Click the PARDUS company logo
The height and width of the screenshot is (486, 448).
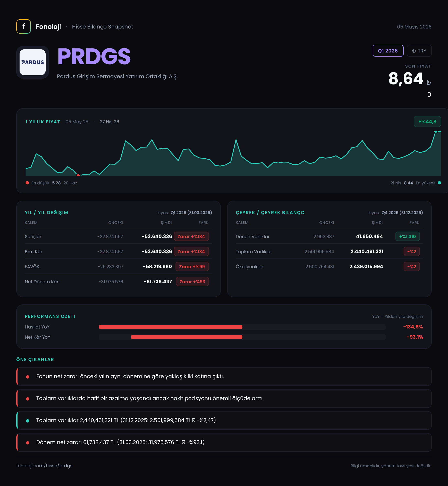coord(33,62)
